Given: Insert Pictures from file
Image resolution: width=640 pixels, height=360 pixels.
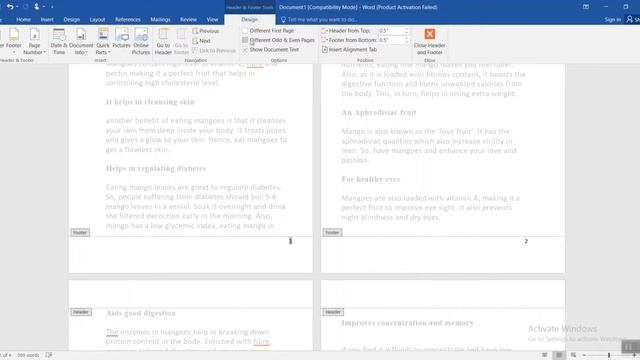Looking at the screenshot, I should pos(121,38).
